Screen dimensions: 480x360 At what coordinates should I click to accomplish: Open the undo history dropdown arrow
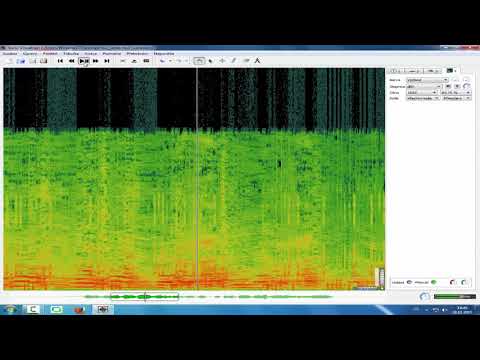click(x=170, y=61)
